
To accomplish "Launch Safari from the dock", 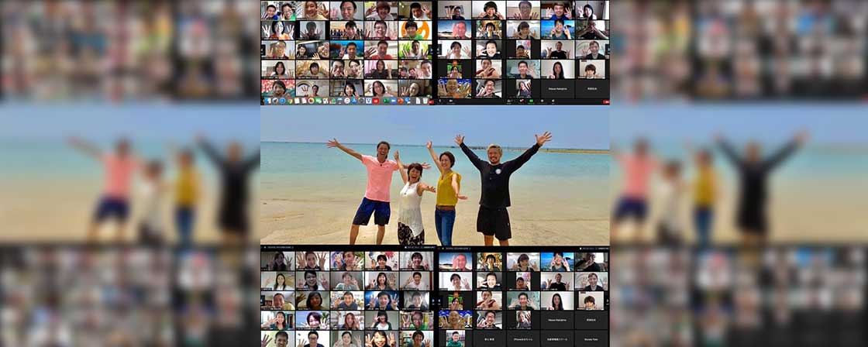I will (x=281, y=101).
